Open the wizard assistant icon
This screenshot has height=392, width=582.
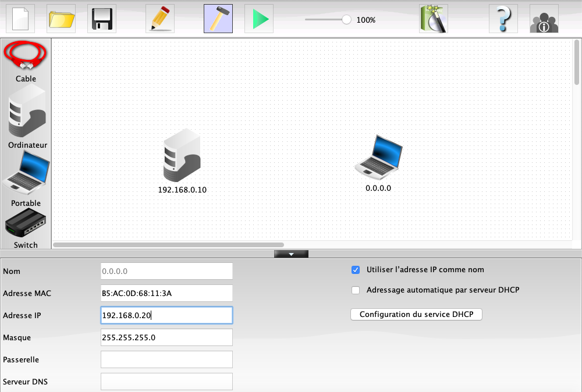[434, 19]
